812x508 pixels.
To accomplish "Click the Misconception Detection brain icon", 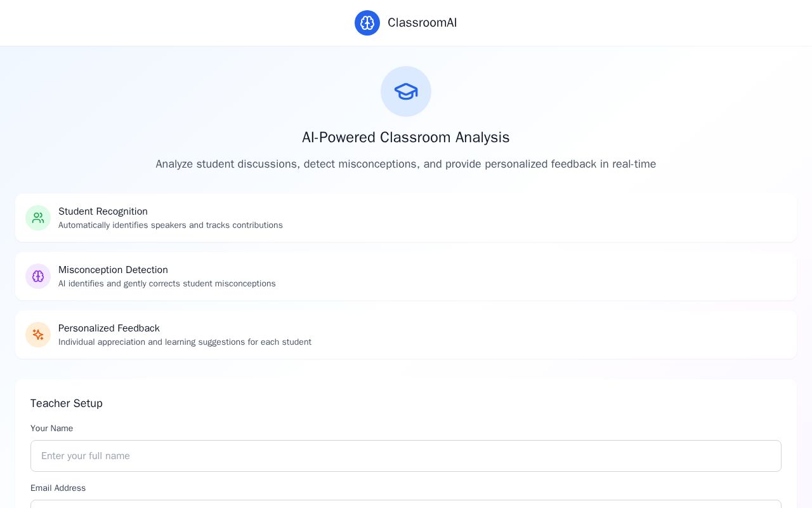I will coord(38,276).
